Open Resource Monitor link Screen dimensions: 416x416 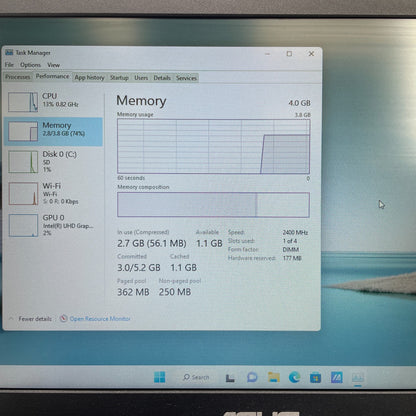pyautogui.click(x=100, y=319)
